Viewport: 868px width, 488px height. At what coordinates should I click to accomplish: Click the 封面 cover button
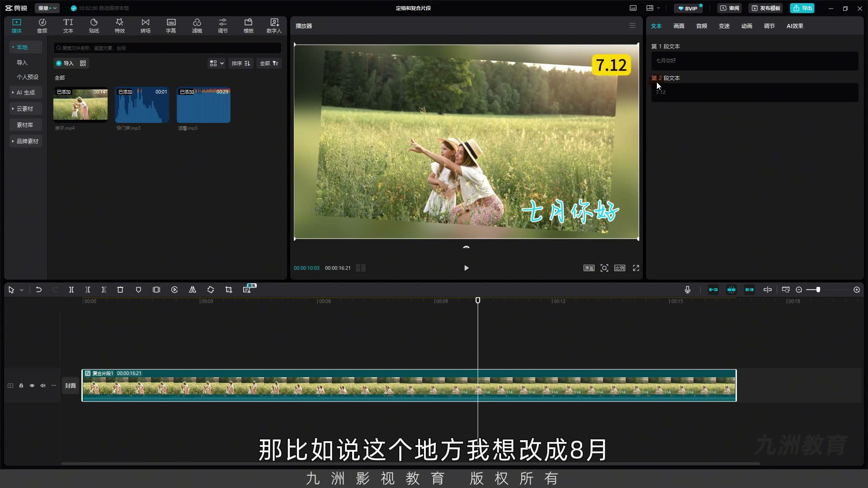pyautogui.click(x=70, y=385)
